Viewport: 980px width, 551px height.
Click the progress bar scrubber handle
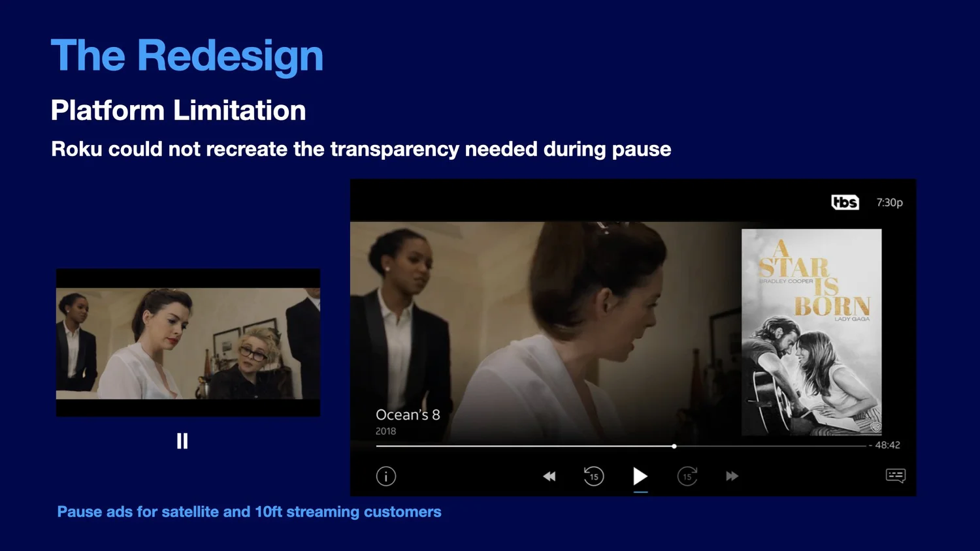(x=674, y=447)
